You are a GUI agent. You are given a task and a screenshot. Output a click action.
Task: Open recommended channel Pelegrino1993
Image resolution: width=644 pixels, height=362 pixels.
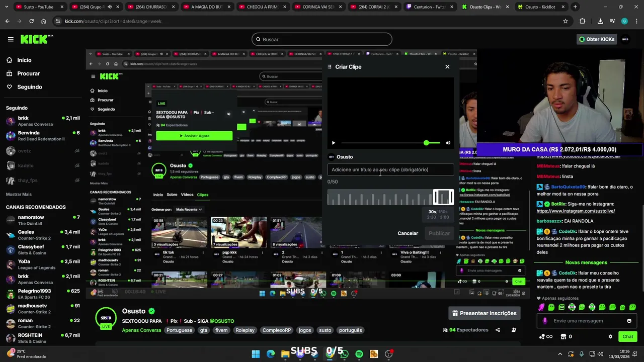click(x=43, y=294)
